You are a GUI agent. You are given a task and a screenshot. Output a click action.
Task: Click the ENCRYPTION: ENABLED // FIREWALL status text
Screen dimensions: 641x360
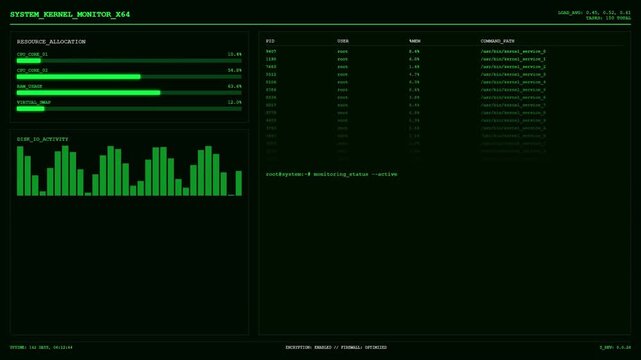pos(336,347)
